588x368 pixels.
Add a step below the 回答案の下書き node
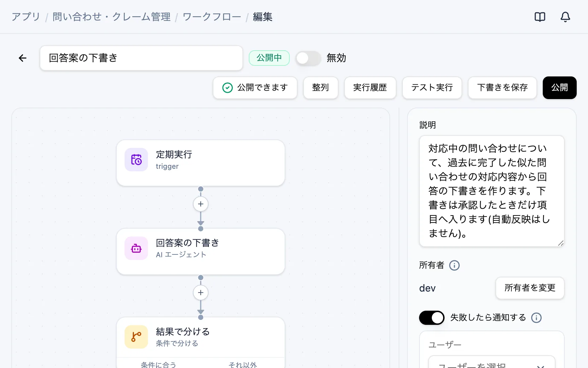(x=201, y=293)
